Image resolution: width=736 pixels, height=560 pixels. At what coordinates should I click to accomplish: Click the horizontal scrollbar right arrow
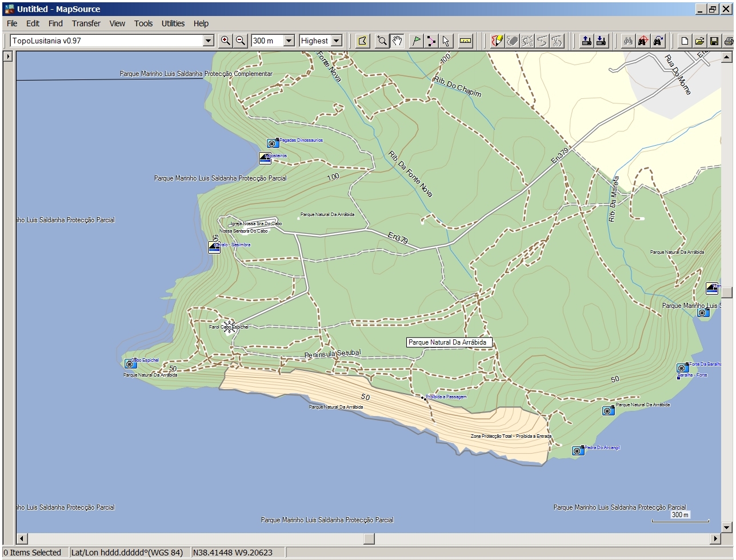715,538
